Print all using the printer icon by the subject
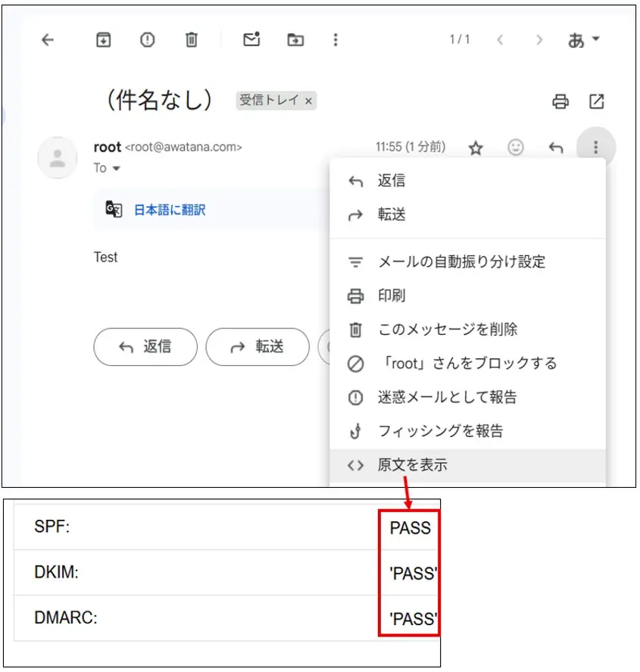The height and width of the screenshot is (672, 640). click(560, 102)
